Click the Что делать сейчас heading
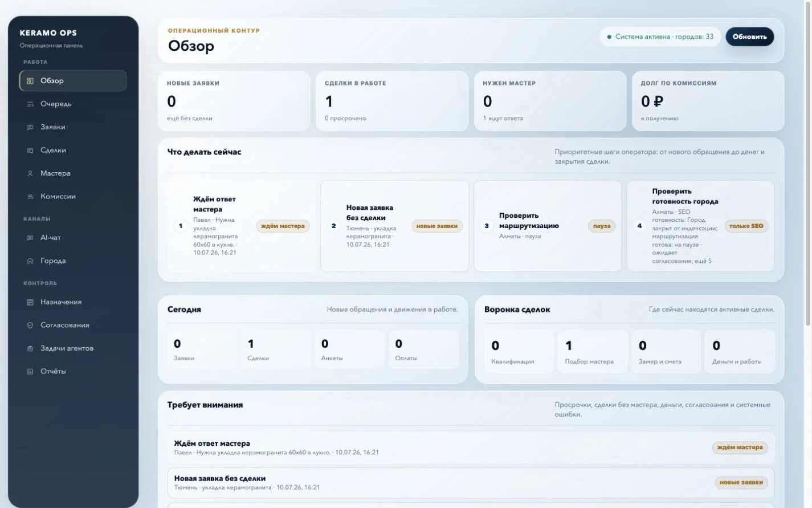The height and width of the screenshot is (508, 812). click(204, 152)
